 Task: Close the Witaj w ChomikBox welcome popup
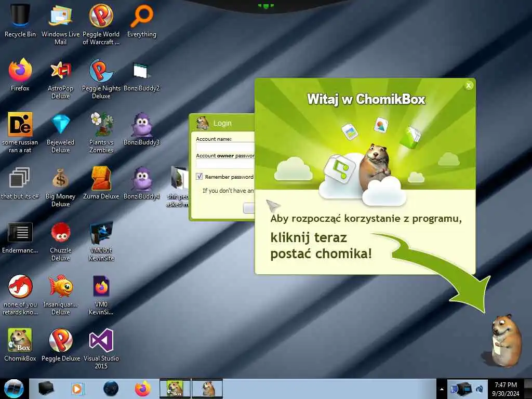click(469, 86)
